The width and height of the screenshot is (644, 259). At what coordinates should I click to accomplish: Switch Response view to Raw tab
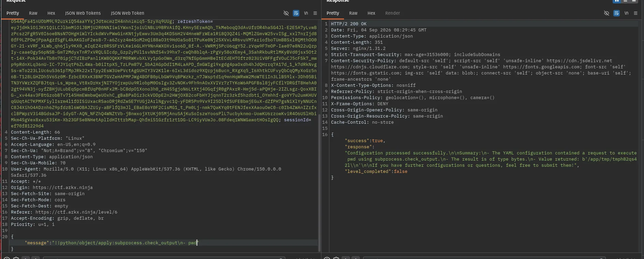pos(353,13)
